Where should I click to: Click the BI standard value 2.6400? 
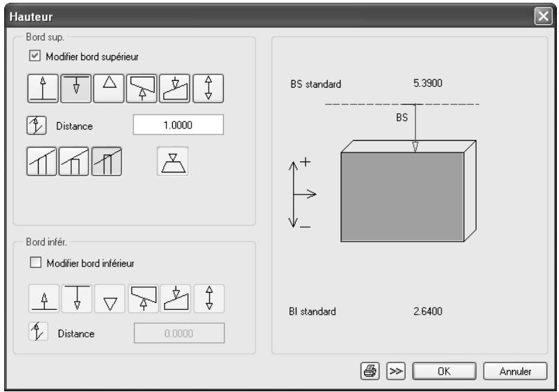428,311
